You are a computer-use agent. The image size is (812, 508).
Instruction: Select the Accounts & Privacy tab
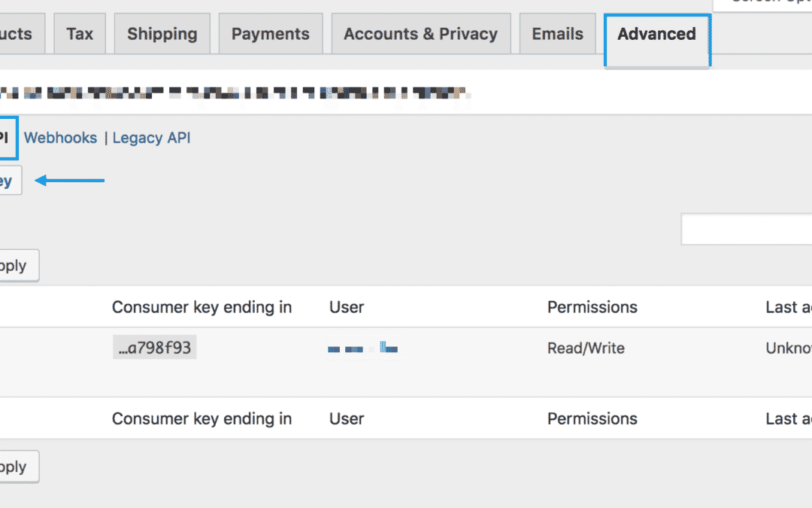420,34
